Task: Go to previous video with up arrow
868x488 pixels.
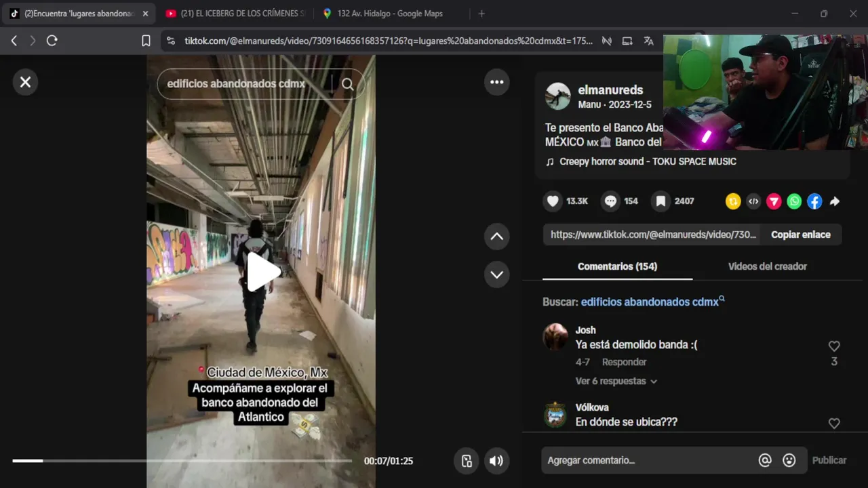Action: (497, 237)
